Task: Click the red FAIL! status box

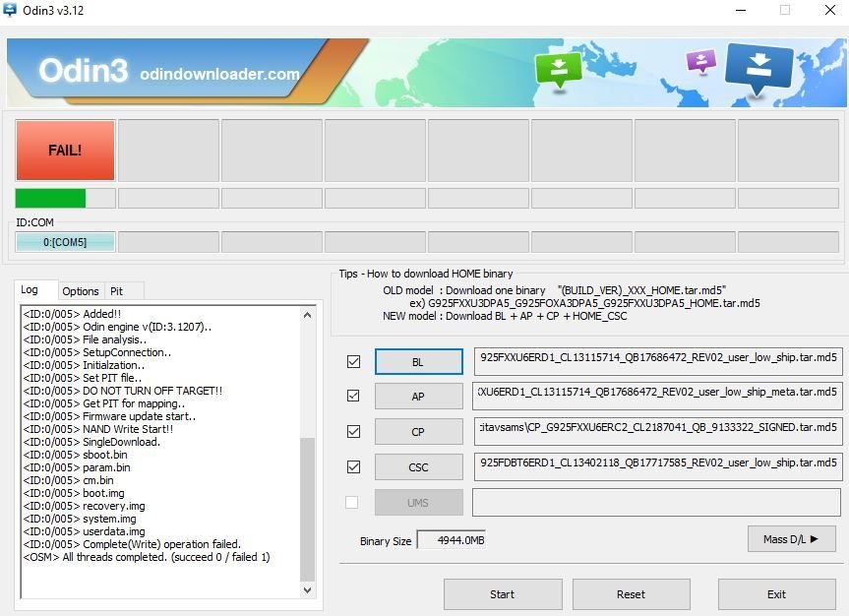Action: coord(66,151)
